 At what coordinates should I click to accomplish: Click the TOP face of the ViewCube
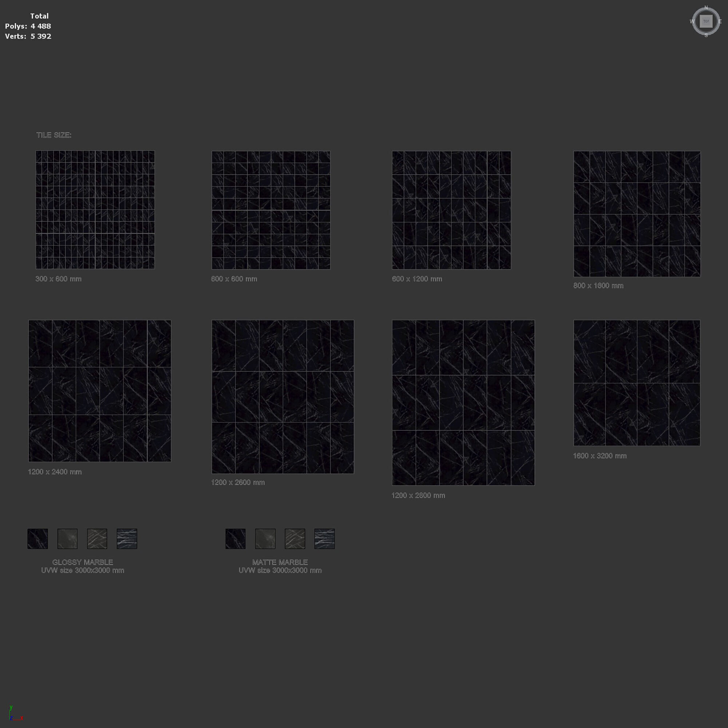pyautogui.click(x=706, y=21)
